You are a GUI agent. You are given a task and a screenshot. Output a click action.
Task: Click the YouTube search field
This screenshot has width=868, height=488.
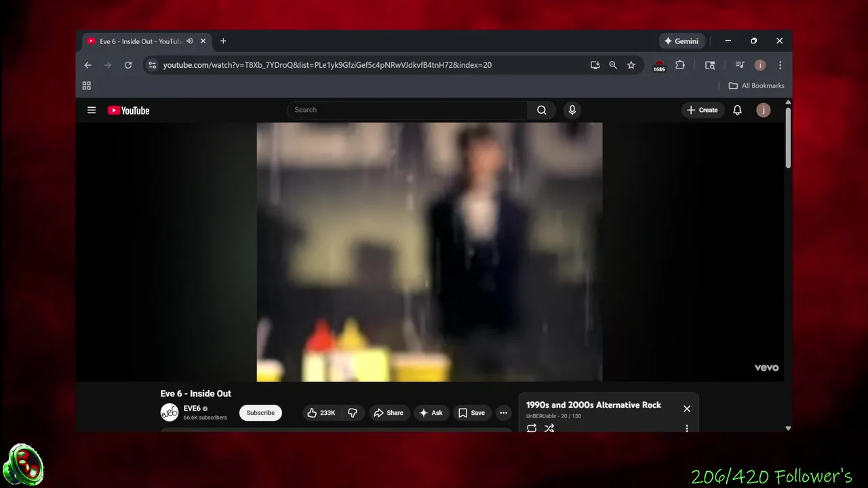pyautogui.click(x=408, y=110)
